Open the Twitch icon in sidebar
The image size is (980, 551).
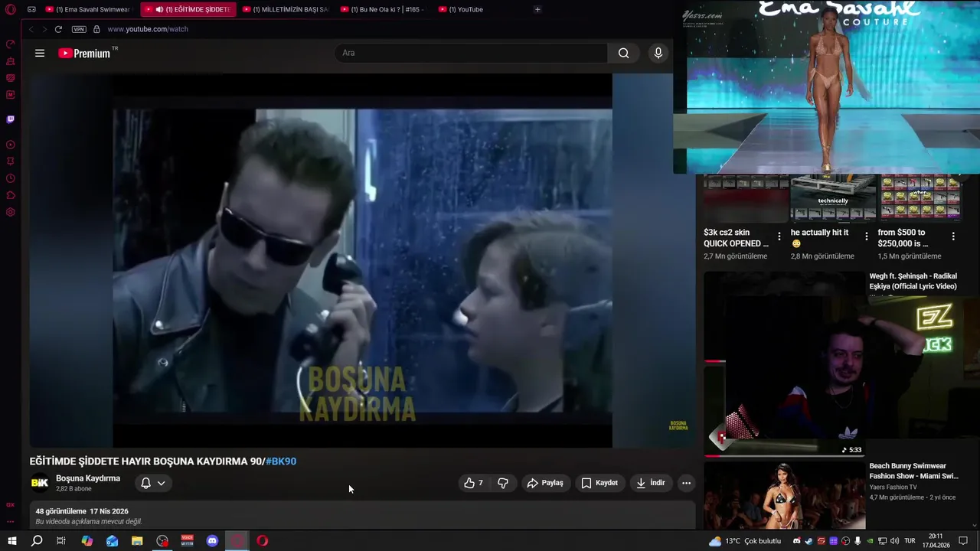click(x=11, y=119)
